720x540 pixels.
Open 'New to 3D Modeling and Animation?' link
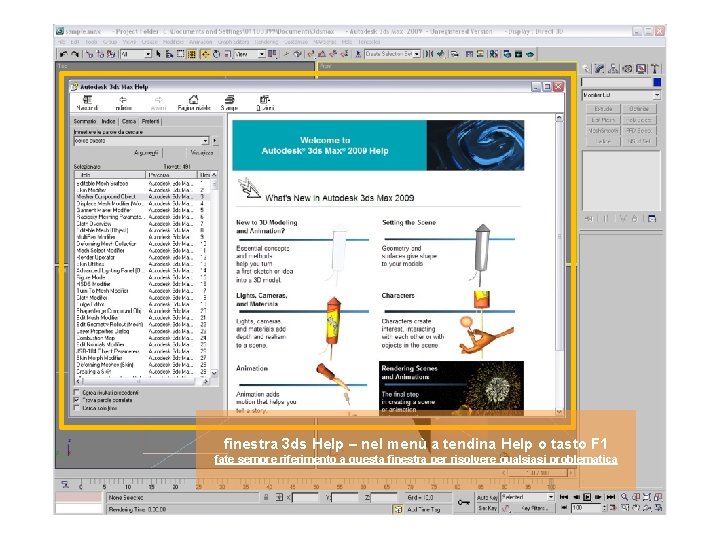coord(267,227)
